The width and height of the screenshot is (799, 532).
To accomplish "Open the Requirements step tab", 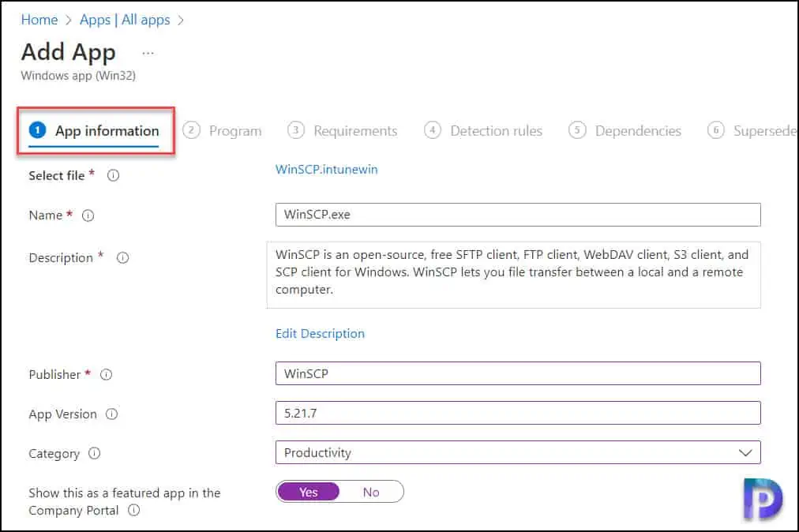I will 343,131.
